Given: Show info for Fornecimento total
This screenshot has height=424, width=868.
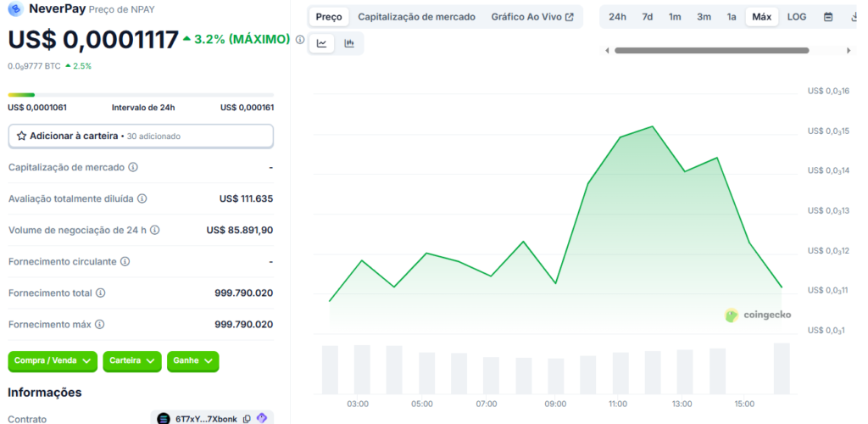Looking at the screenshot, I should click(x=100, y=293).
